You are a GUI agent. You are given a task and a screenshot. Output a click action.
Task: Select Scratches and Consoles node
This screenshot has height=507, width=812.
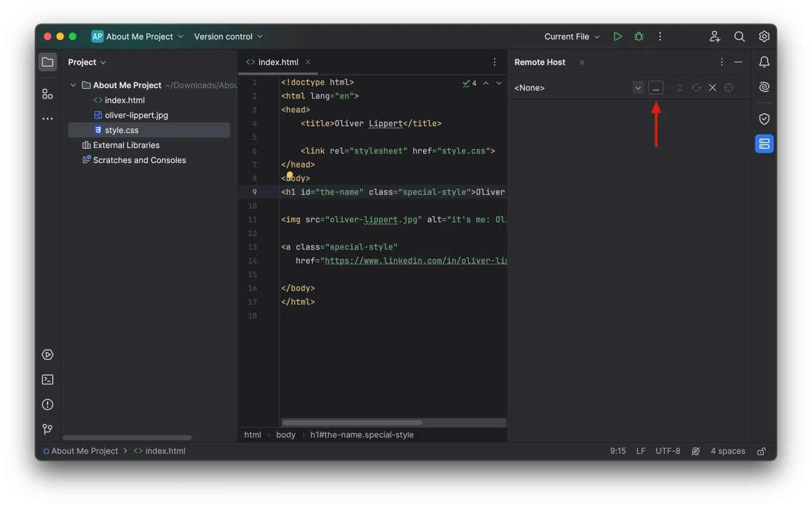(x=134, y=160)
